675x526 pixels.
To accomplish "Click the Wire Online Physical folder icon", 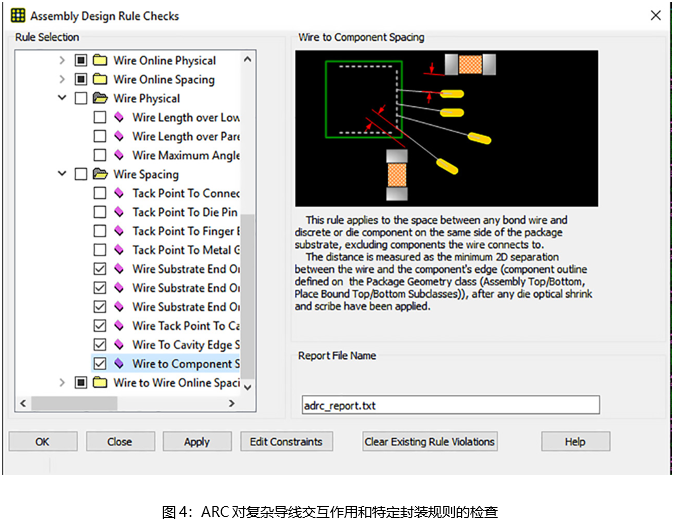I will pyautogui.click(x=100, y=60).
